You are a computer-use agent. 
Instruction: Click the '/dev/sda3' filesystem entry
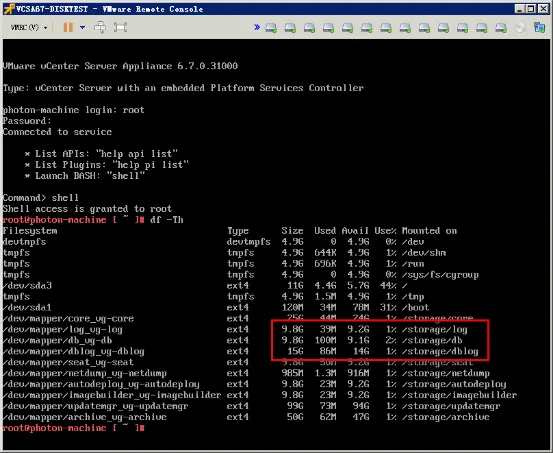27,285
